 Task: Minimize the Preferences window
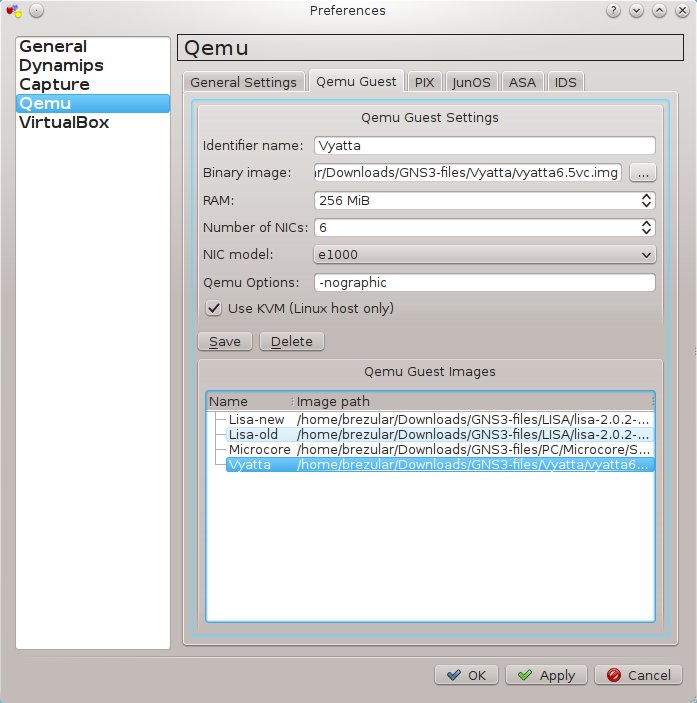click(x=636, y=10)
